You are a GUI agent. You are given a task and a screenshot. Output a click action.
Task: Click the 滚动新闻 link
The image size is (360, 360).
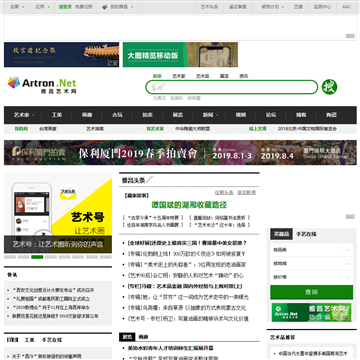(246, 193)
